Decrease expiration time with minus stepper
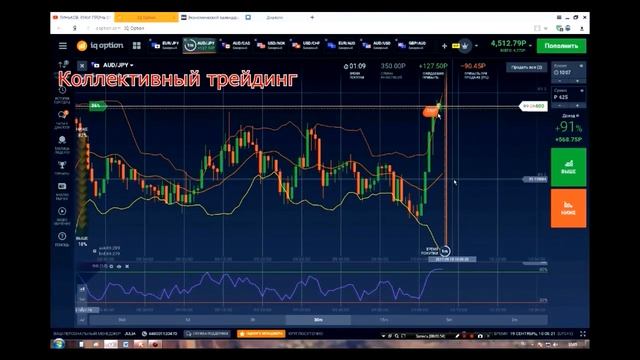640x360 pixels. tap(560, 81)
